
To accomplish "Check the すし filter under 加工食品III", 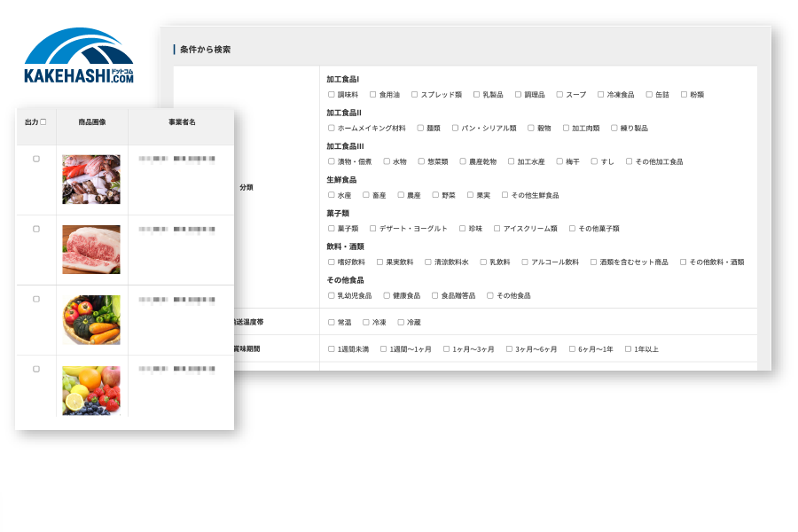I will (x=592, y=161).
